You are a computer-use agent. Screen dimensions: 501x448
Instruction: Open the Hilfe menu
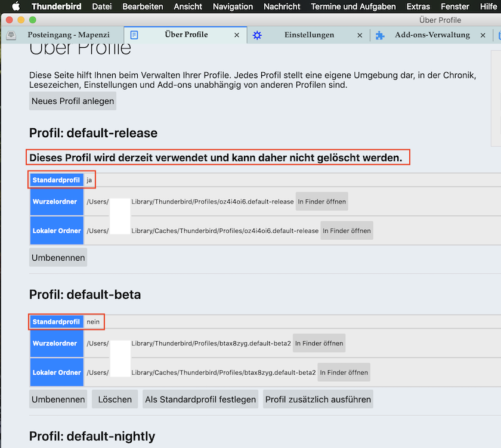pyautogui.click(x=488, y=7)
